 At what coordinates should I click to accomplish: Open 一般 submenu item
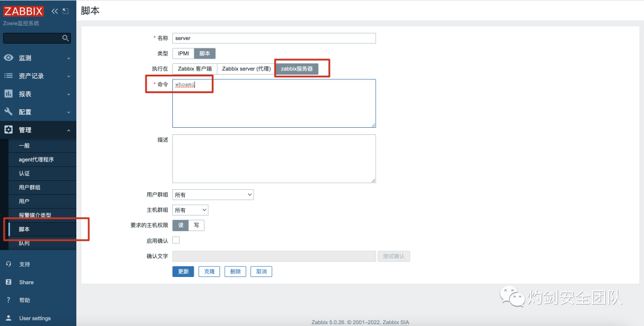[42, 146]
